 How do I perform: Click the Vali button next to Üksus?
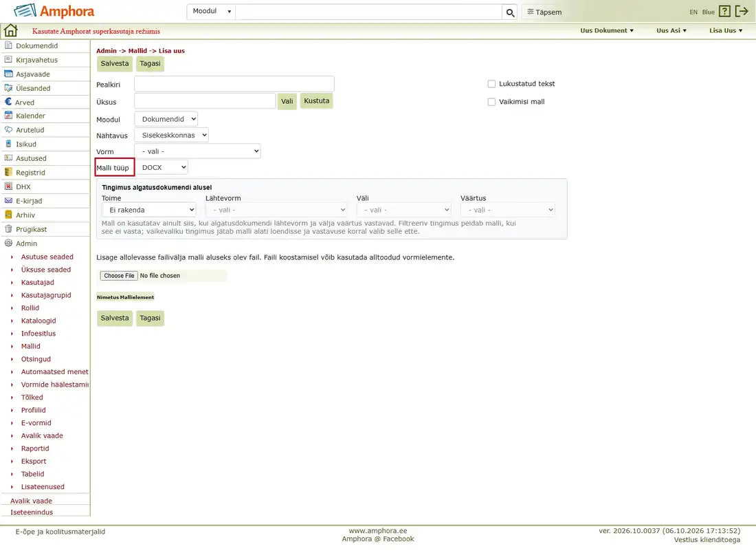(x=287, y=101)
